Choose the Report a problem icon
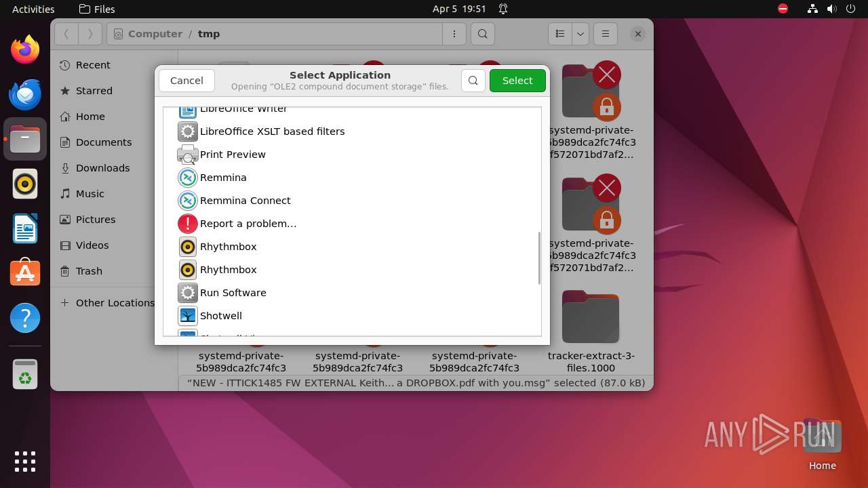This screenshot has width=868, height=488. coord(188,224)
